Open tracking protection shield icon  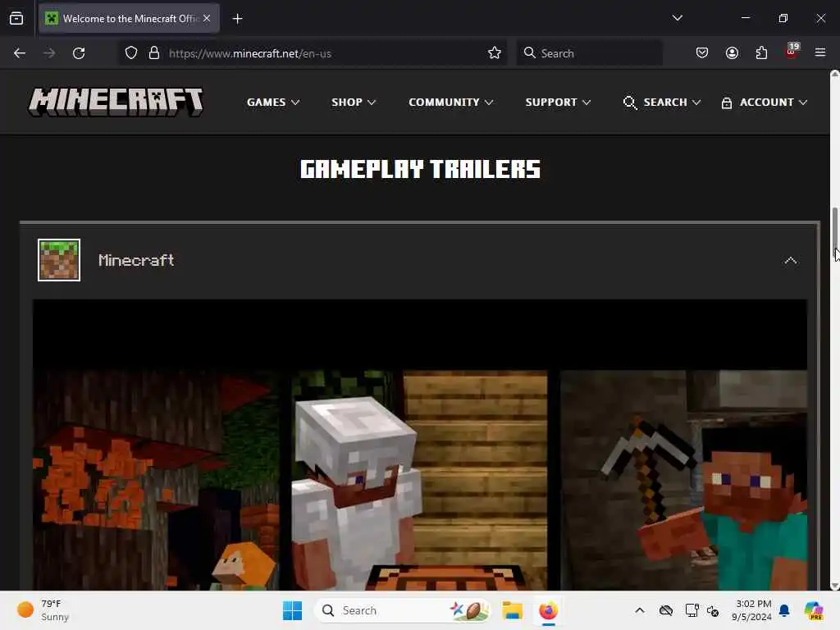[131, 53]
